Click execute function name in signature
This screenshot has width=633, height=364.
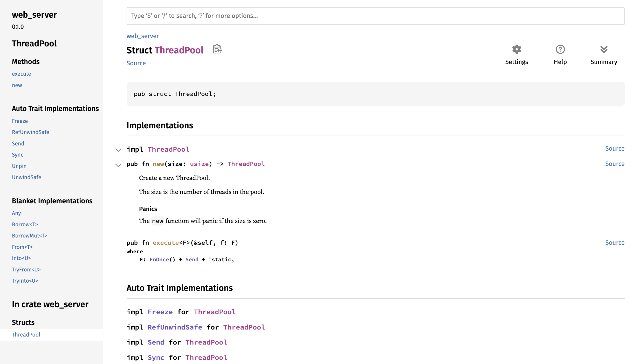click(166, 243)
